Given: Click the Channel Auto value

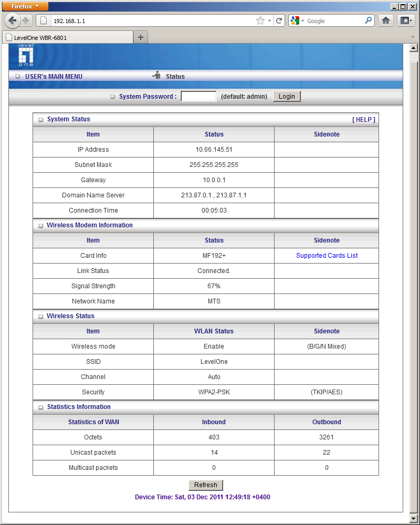Looking at the screenshot, I should tap(214, 376).
